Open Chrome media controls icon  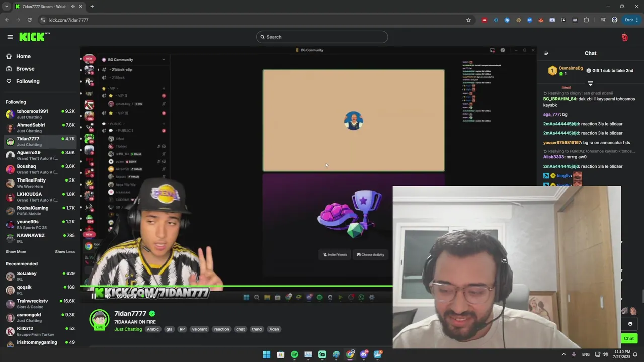pyautogui.click(x=603, y=20)
